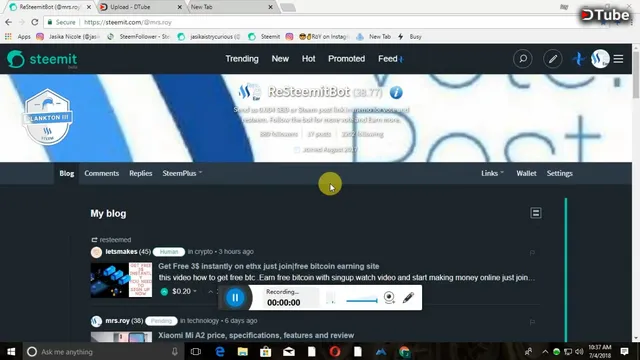Open the notification center icon
The height and width of the screenshot is (360, 640).
[x=624, y=351]
